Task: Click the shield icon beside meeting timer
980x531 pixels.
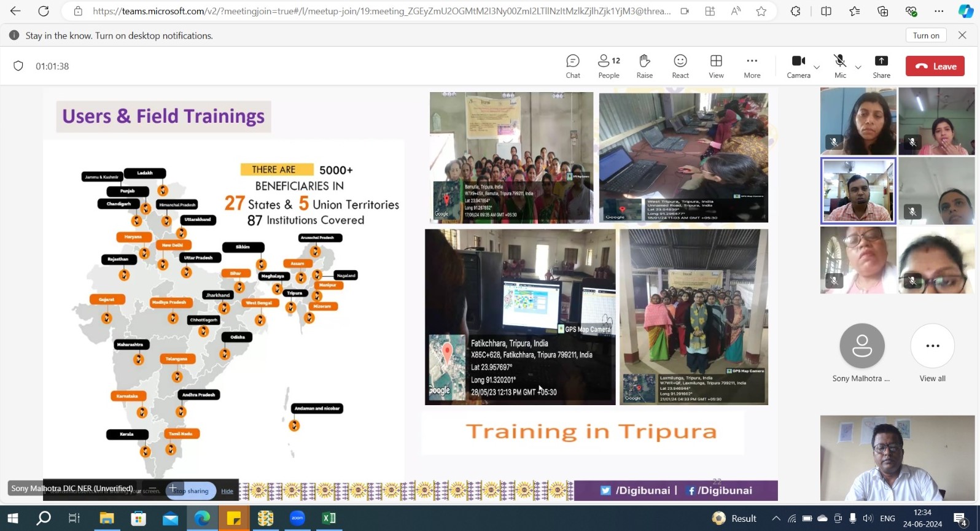Action: click(x=18, y=66)
